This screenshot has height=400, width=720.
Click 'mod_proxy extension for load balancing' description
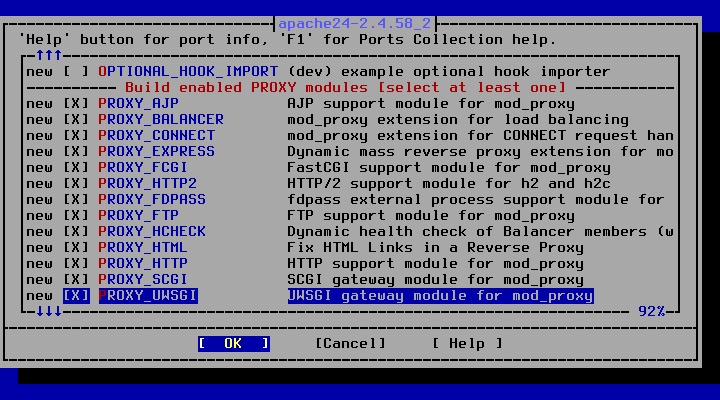(x=458, y=120)
